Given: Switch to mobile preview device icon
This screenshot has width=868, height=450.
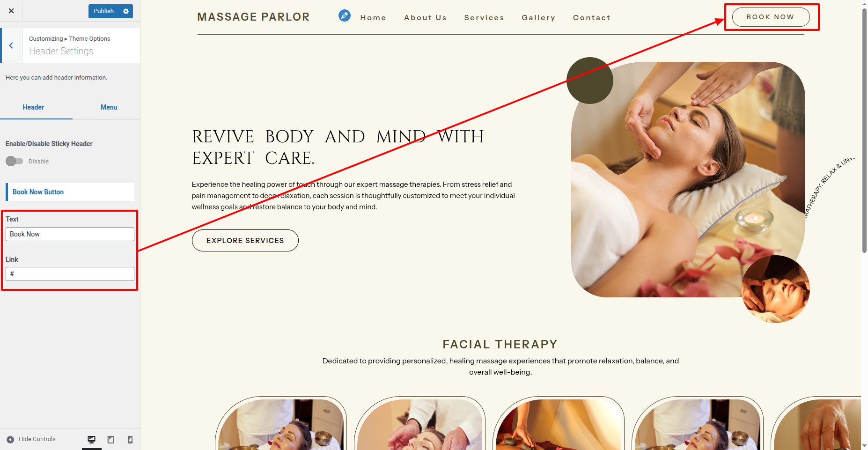Looking at the screenshot, I should 130,439.
